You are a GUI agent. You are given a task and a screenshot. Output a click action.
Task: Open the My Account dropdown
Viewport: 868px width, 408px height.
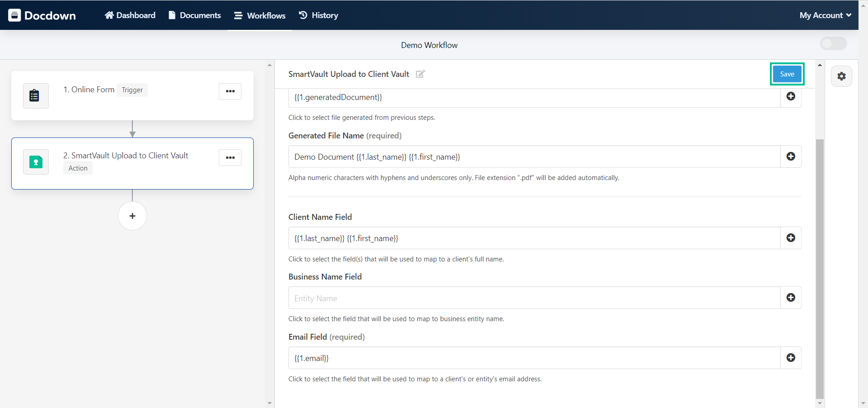825,15
